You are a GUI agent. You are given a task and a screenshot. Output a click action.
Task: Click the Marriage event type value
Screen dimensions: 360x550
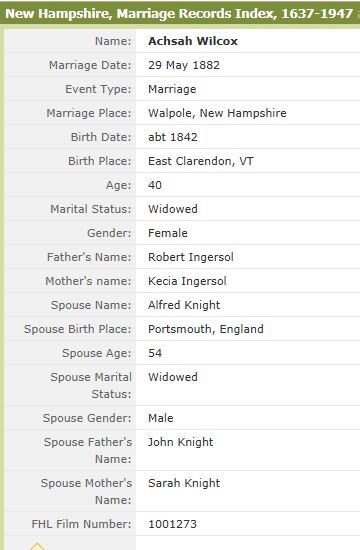pyautogui.click(x=172, y=89)
